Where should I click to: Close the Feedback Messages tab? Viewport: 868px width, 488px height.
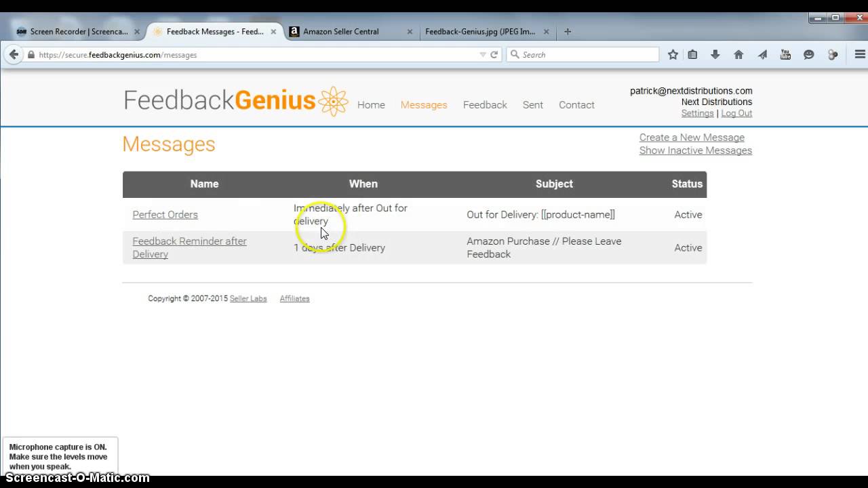click(x=274, y=31)
